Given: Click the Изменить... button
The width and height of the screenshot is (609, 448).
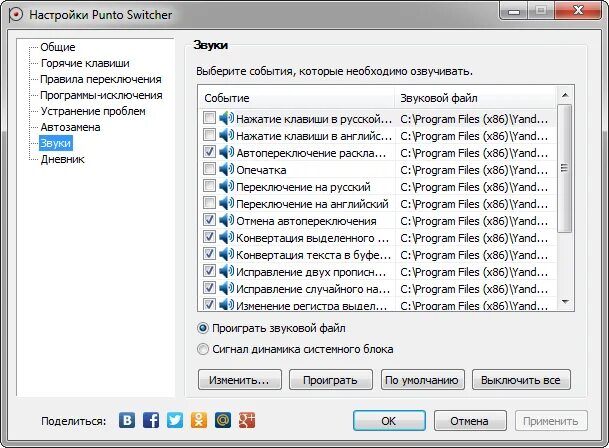Looking at the screenshot, I should (240, 380).
